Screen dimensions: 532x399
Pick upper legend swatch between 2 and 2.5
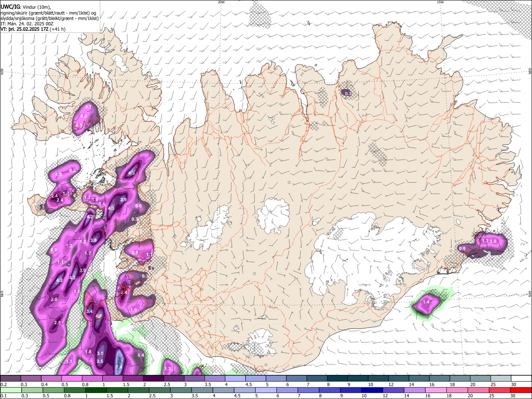pyautogui.click(x=153, y=379)
